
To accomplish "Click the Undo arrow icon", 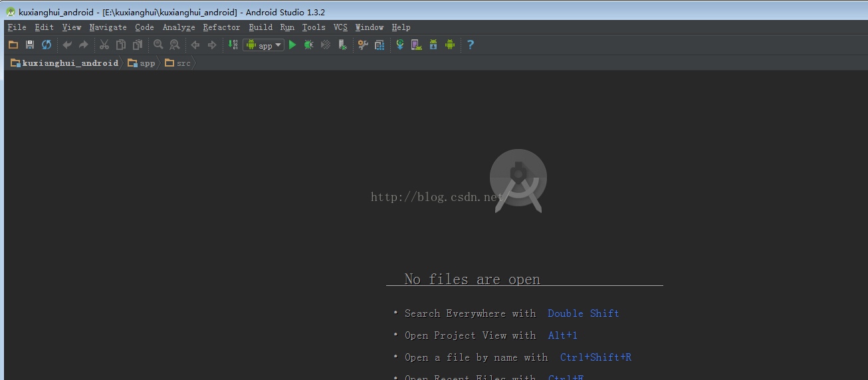I will tap(67, 45).
